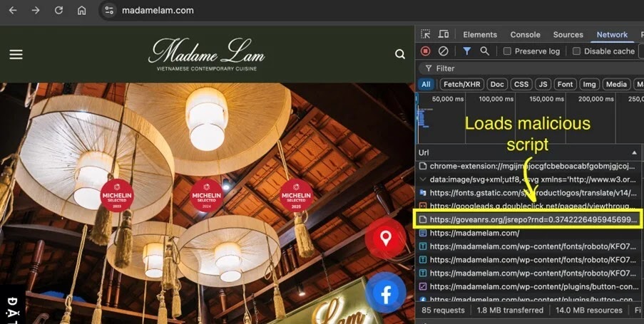Filter requests by JS
Viewport: 644px width, 324px height.
(543, 85)
